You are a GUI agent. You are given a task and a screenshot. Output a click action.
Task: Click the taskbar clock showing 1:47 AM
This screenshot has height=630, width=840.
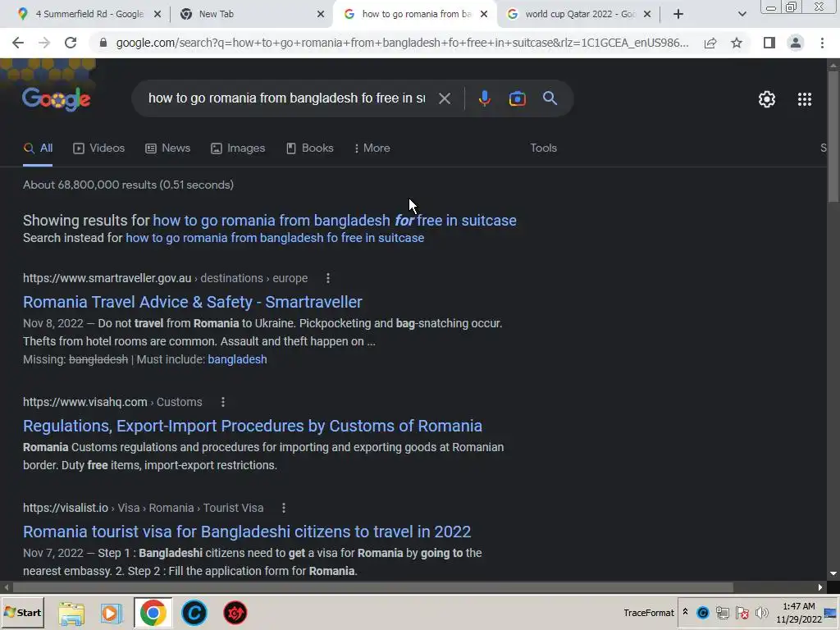pyautogui.click(x=798, y=613)
